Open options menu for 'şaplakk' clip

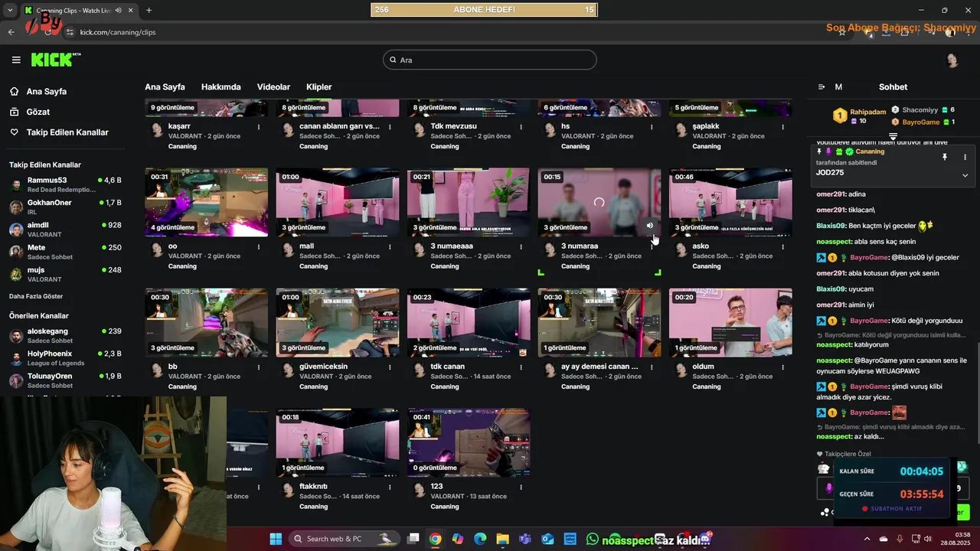[783, 127]
